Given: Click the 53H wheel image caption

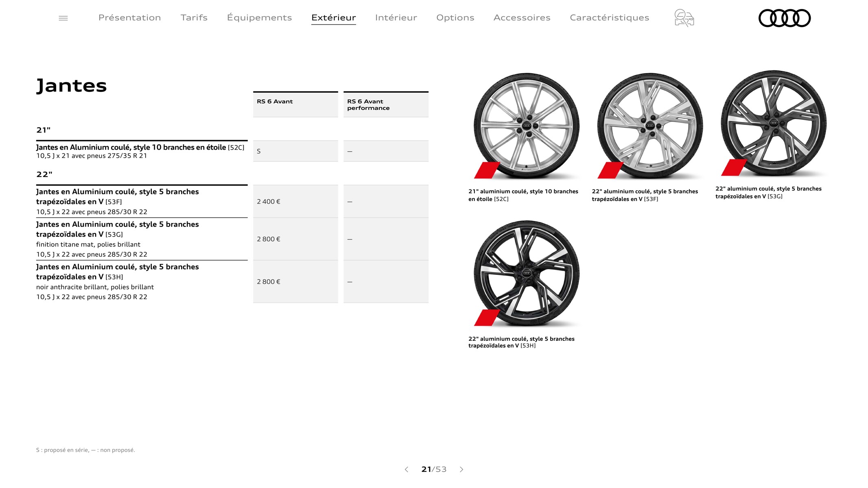Looking at the screenshot, I should [522, 342].
